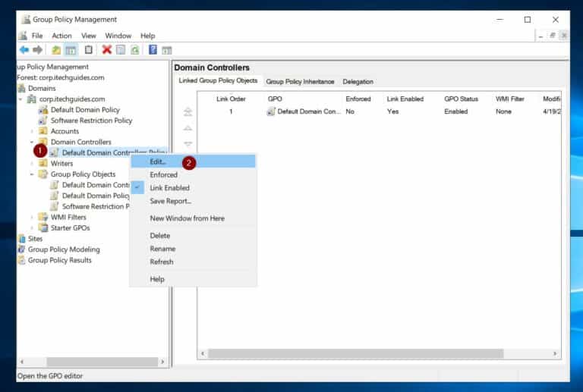Sort by WMI Filter column header
The width and height of the screenshot is (583, 392).
pos(510,99)
